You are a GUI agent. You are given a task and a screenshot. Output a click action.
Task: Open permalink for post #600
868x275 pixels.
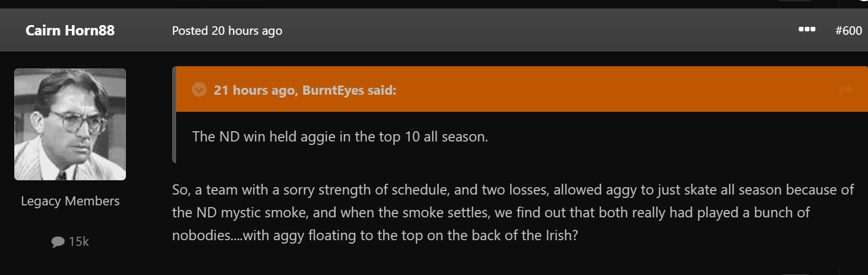coord(848,30)
